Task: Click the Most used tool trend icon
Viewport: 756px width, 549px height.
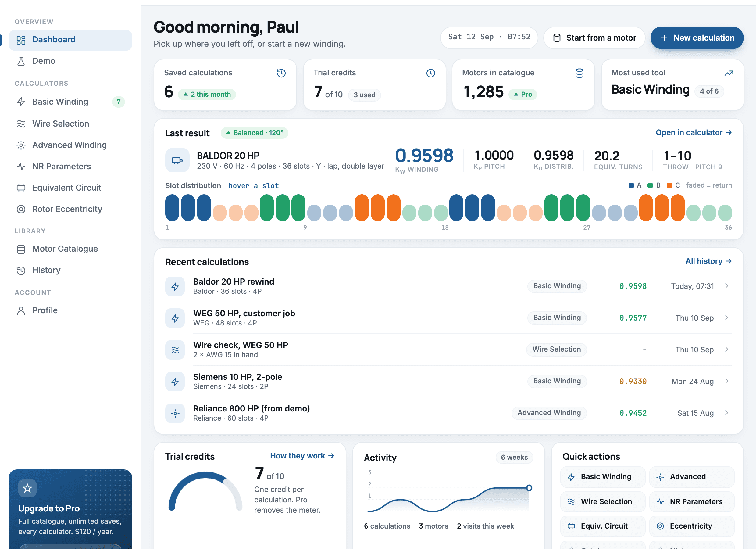Action: coord(729,73)
